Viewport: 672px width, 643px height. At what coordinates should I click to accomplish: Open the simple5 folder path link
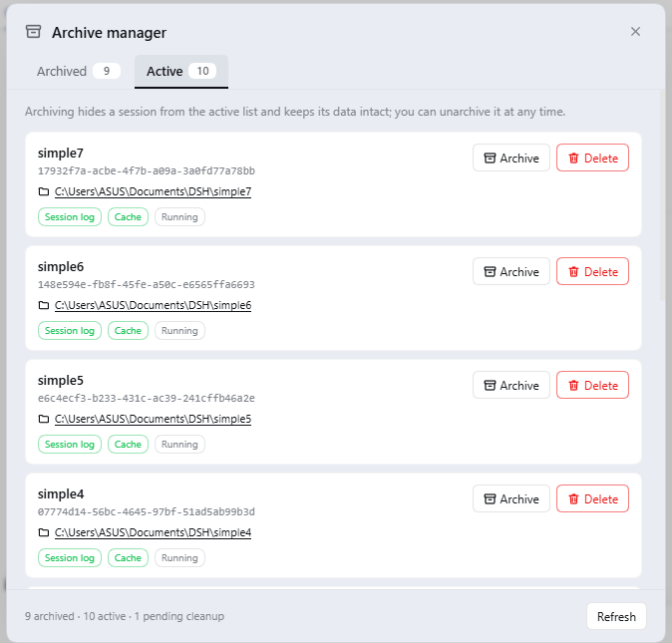(153, 419)
